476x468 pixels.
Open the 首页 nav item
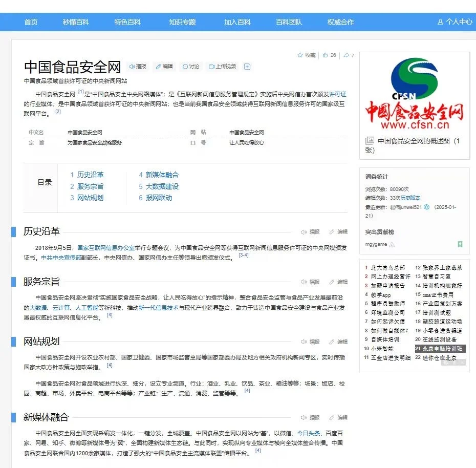(x=31, y=22)
